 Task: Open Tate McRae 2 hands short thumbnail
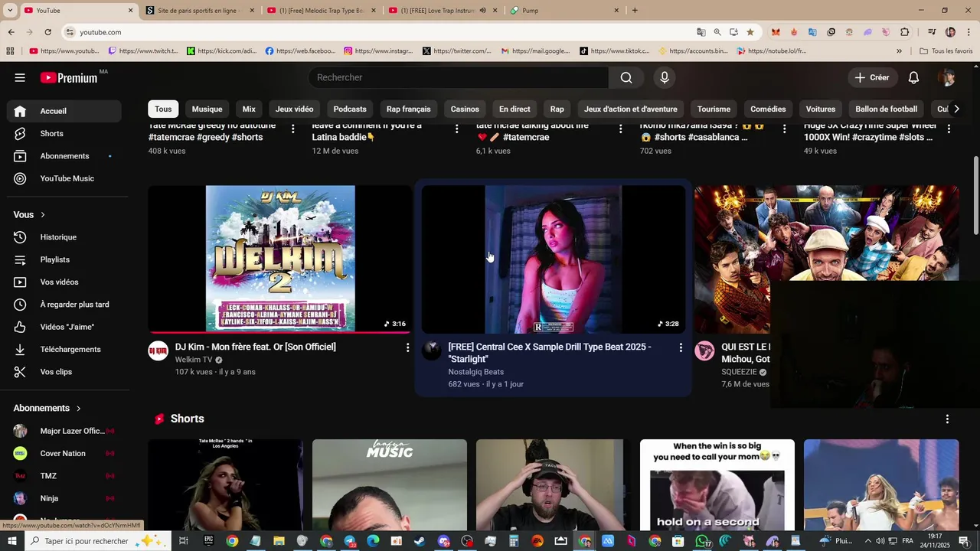click(225, 484)
